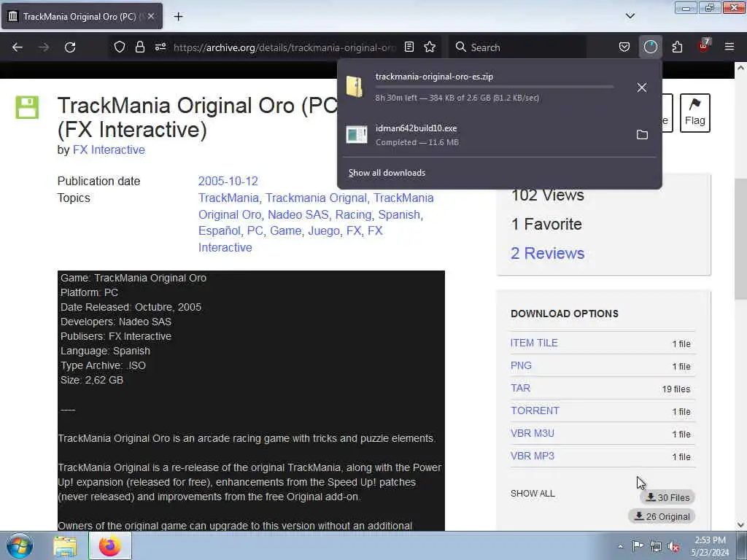Select the TrackMania Original Oro tab
747x560 pixels.
82,16
